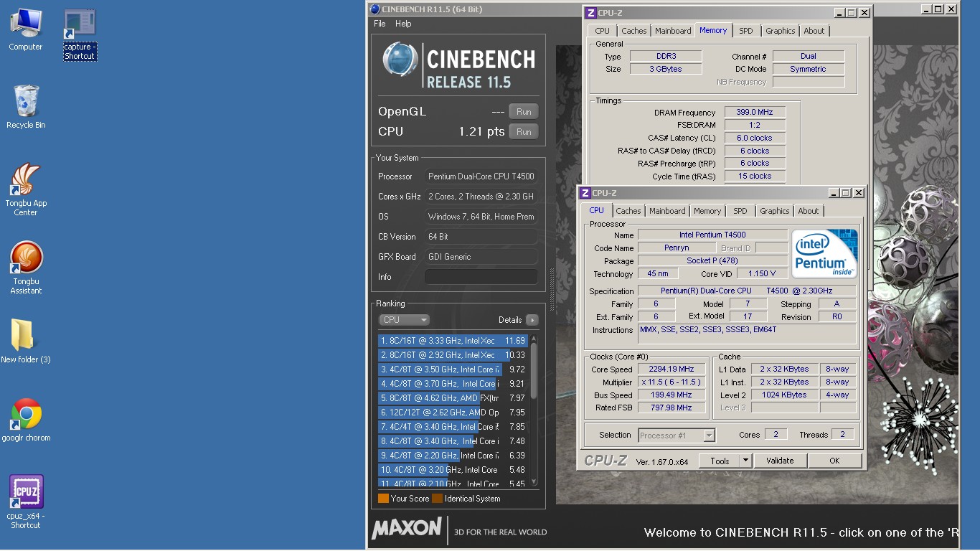Select SPD tab in front CPU-Z window
The width and height of the screenshot is (980, 551).
pyautogui.click(x=740, y=211)
